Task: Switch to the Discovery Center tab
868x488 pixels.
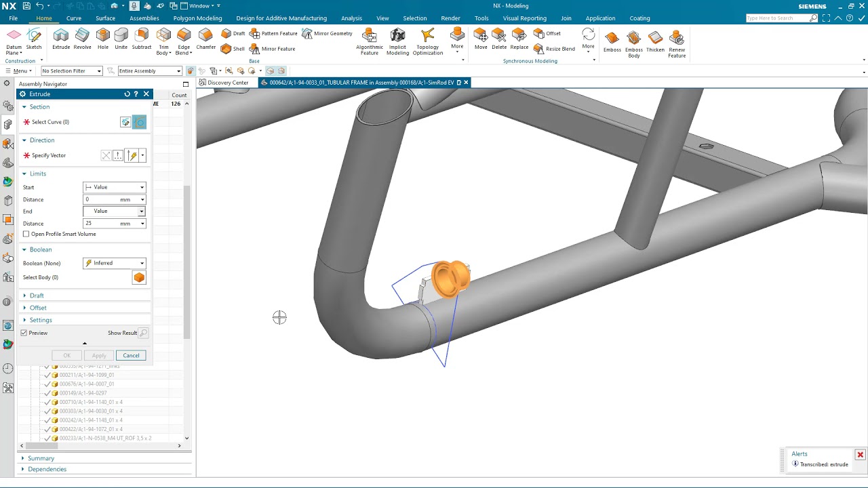Action: pyautogui.click(x=224, y=83)
